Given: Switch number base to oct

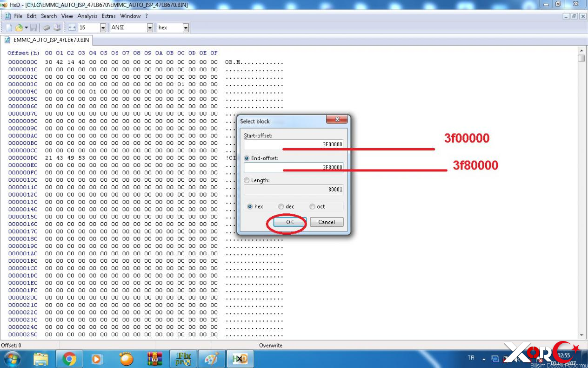Looking at the screenshot, I should [x=312, y=207].
